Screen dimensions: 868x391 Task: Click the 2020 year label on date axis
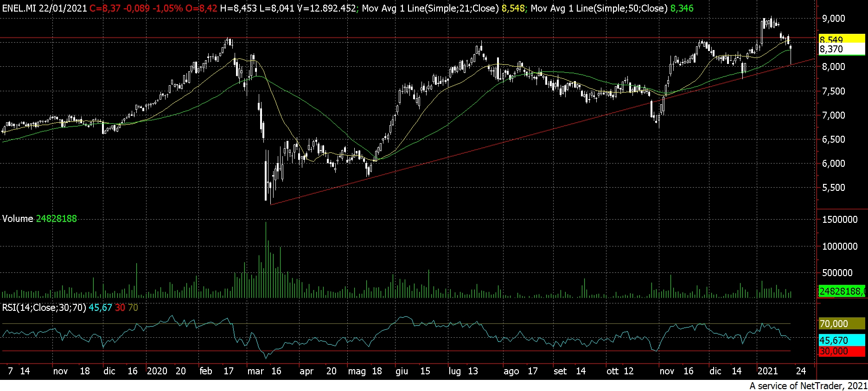tap(157, 371)
